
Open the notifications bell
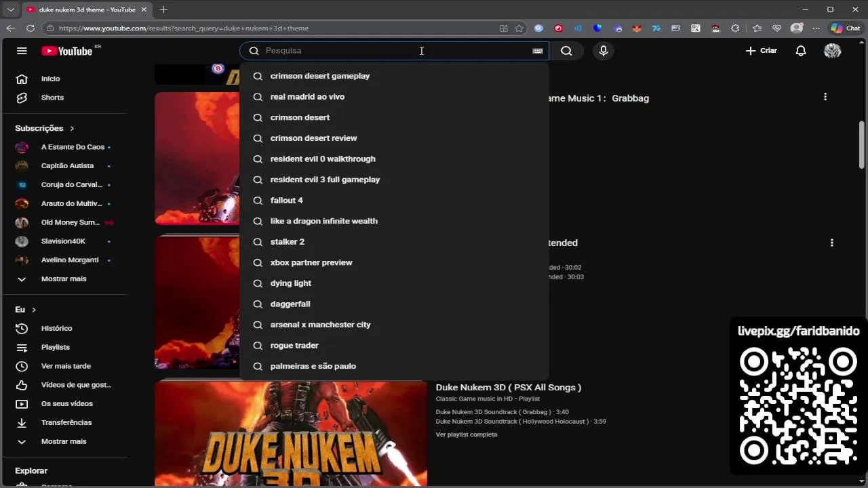(x=801, y=51)
